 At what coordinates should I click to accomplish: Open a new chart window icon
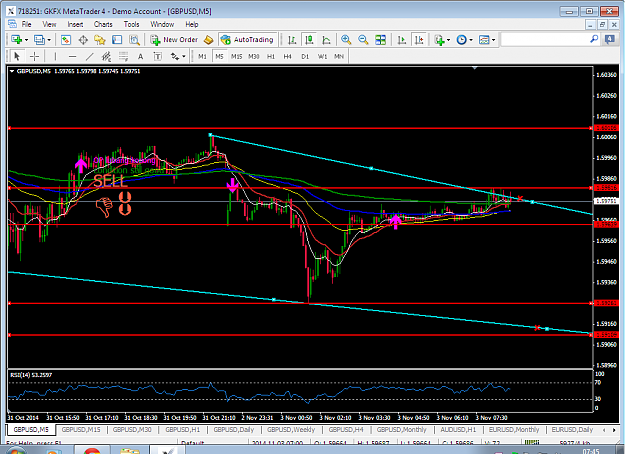coord(16,40)
